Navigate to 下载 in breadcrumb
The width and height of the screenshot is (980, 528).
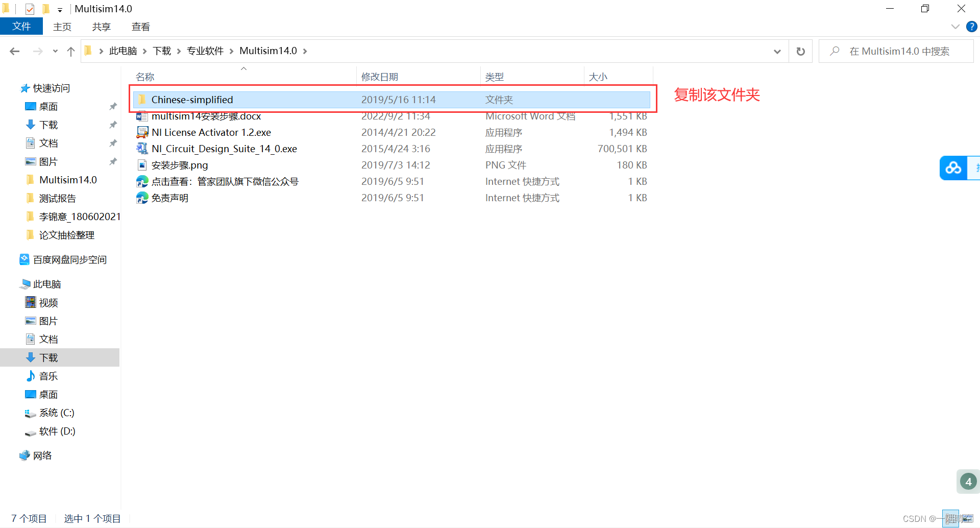162,51
